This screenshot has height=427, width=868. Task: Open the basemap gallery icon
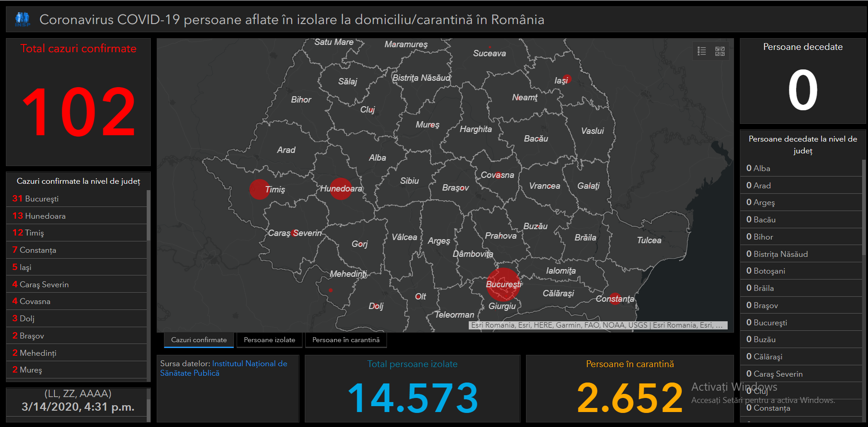[x=720, y=51]
